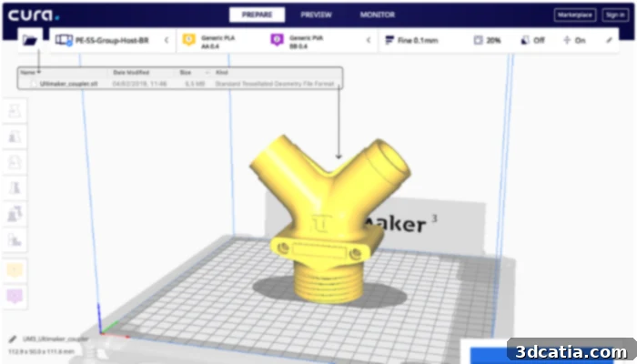Select the Scale tool in sidebar
637x364 pixels.
click(15, 136)
